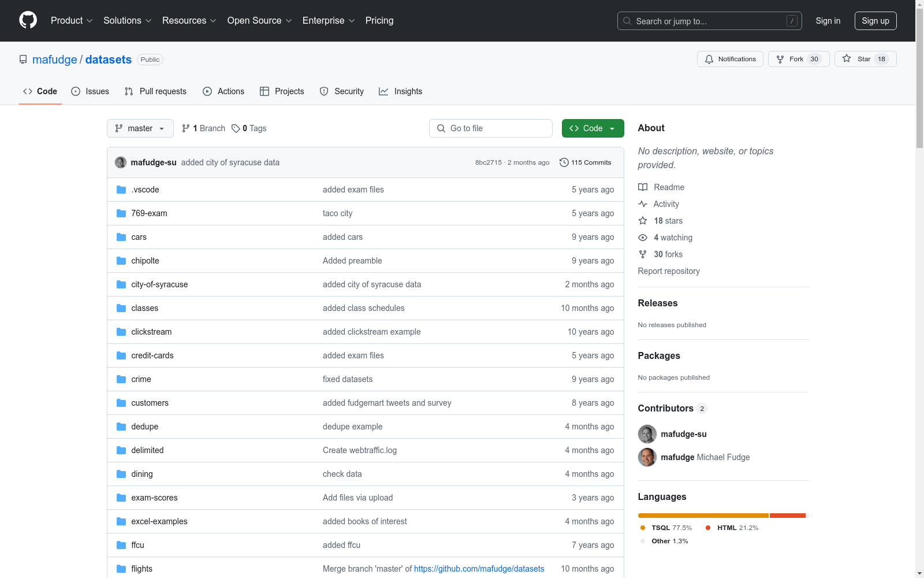Click the 8bc2715 commit hash
Viewport: 924px width, 578px height.
tap(489, 162)
